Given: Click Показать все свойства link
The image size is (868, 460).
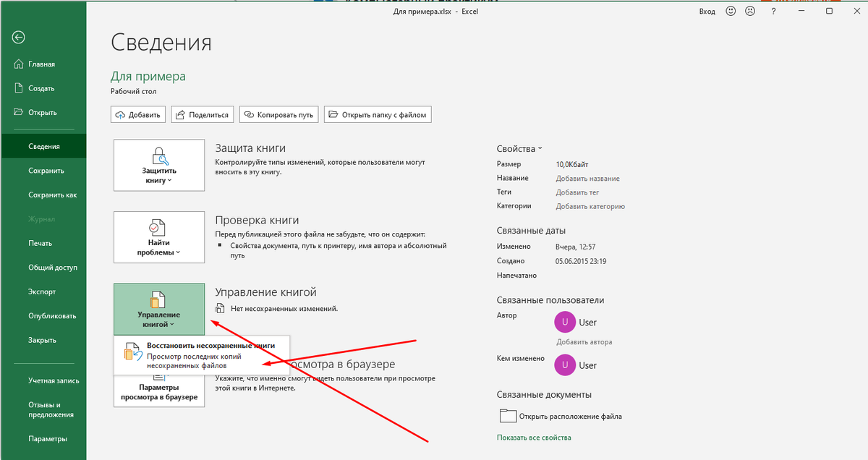Looking at the screenshot, I should click(534, 438).
